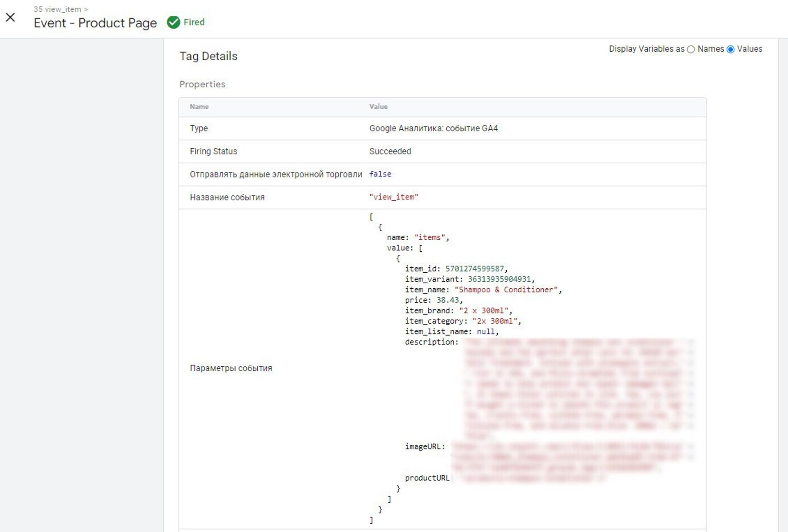Select the Type property row
This screenshot has width=788, height=532.
443,128
